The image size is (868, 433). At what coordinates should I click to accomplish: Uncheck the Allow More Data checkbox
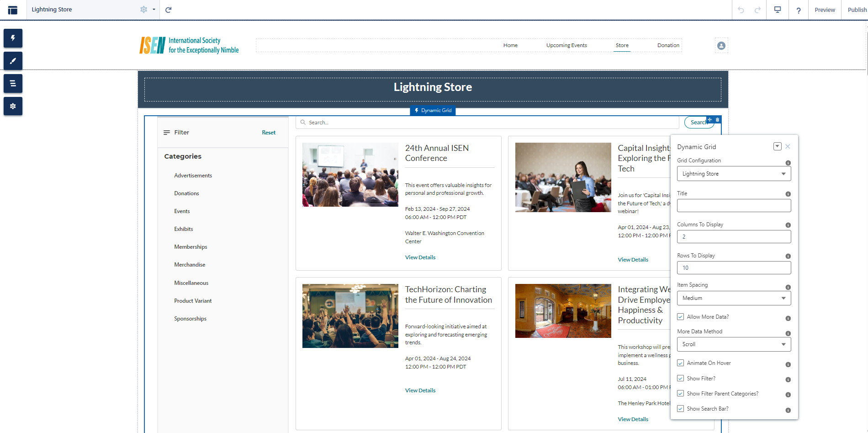tap(680, 317)
